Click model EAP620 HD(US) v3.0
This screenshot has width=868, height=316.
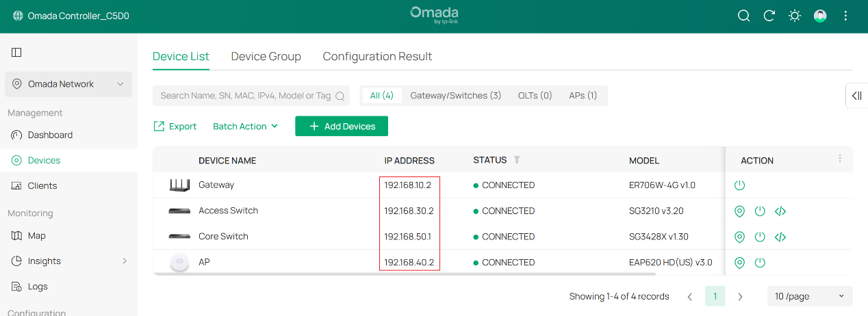point(671,262)
